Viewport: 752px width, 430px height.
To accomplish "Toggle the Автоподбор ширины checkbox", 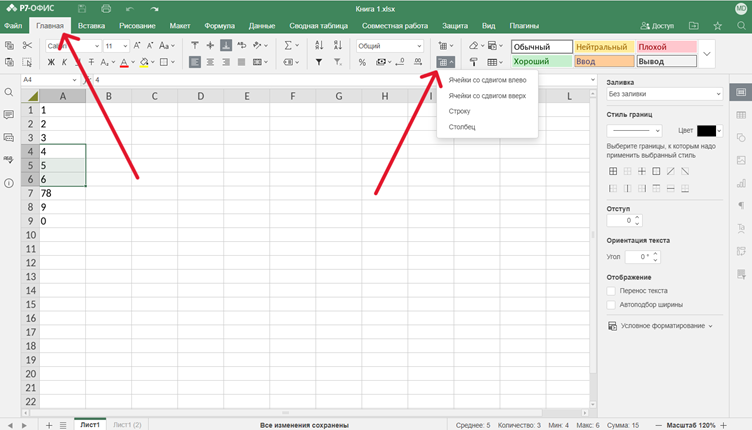I will (611, 303).
